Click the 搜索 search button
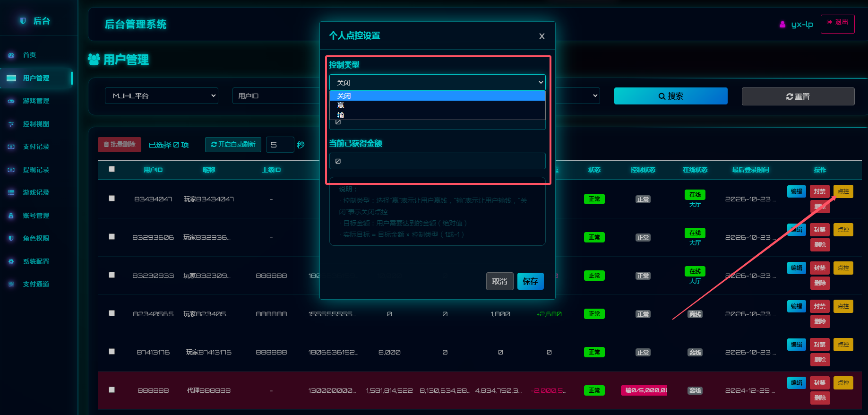The width and height of the screenshot is (868, 415). [x=671, y=96]
